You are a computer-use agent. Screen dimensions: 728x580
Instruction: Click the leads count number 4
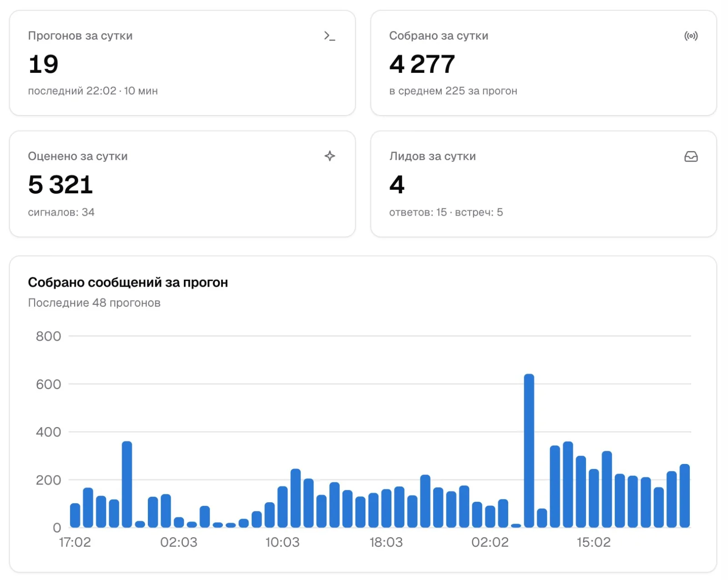(x=397, y=185)
